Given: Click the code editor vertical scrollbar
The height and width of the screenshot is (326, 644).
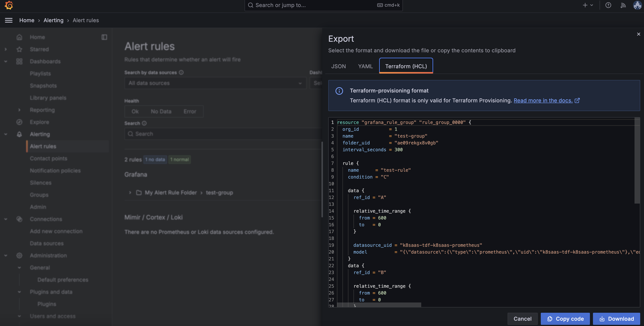Looking at the screenshot, I should [637, 160].
